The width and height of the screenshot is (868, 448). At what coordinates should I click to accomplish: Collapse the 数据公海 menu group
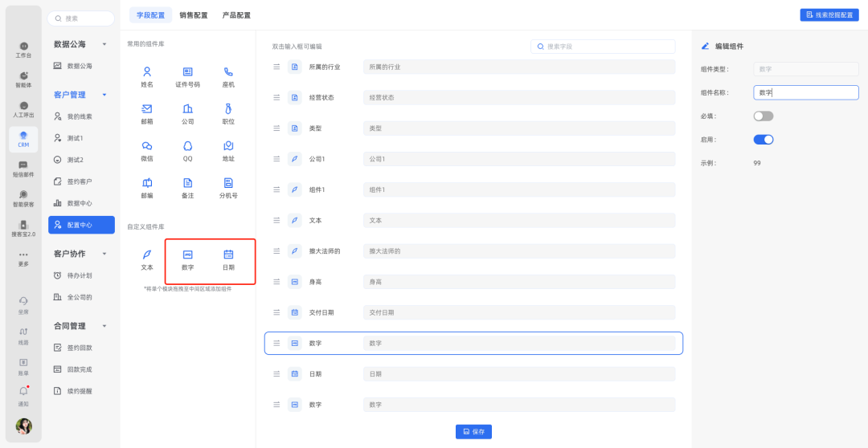point(104,44)
